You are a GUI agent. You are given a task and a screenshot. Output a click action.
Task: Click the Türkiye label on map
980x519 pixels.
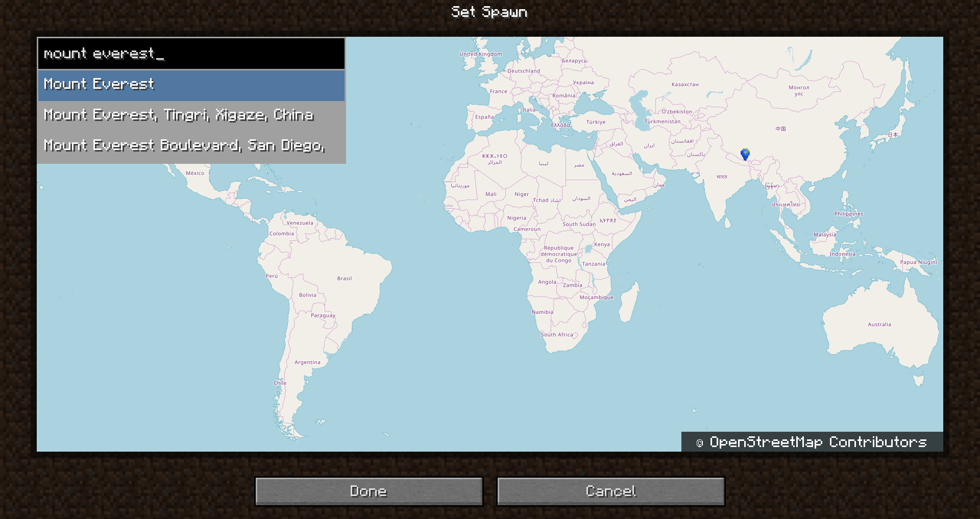pyautogui.click(x=596, y=122)
